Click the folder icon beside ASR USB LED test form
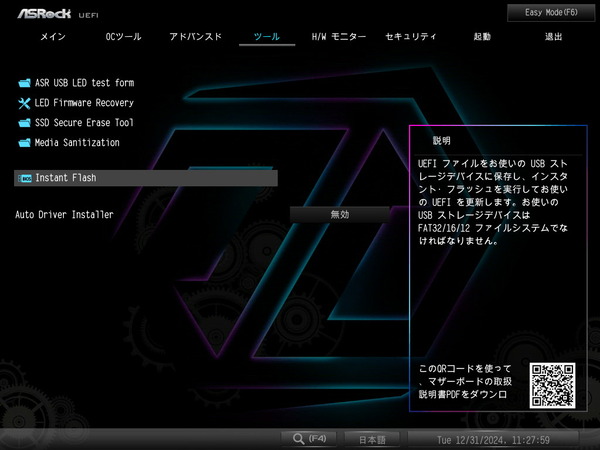Screen dimensions: 600x450 pos(24,83)
